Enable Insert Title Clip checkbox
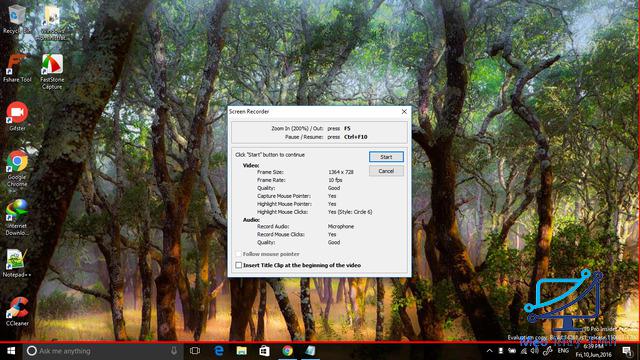Image resolution: width=640 pixels, height=360 pixels. click(239, 265)
